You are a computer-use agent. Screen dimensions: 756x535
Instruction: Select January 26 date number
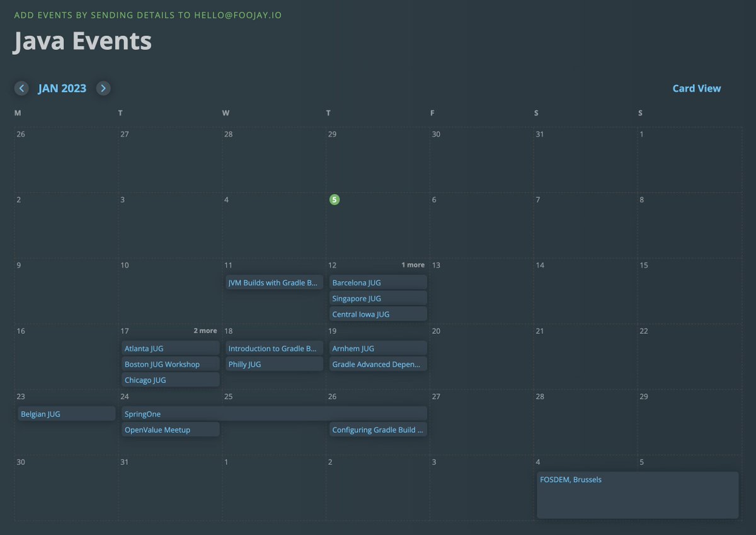tap(332, 396)
